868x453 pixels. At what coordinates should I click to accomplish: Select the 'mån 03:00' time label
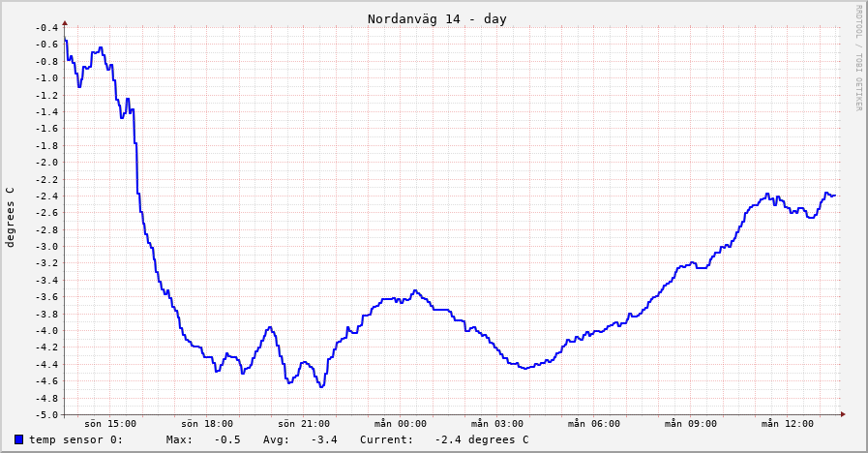tap(497, 424)
